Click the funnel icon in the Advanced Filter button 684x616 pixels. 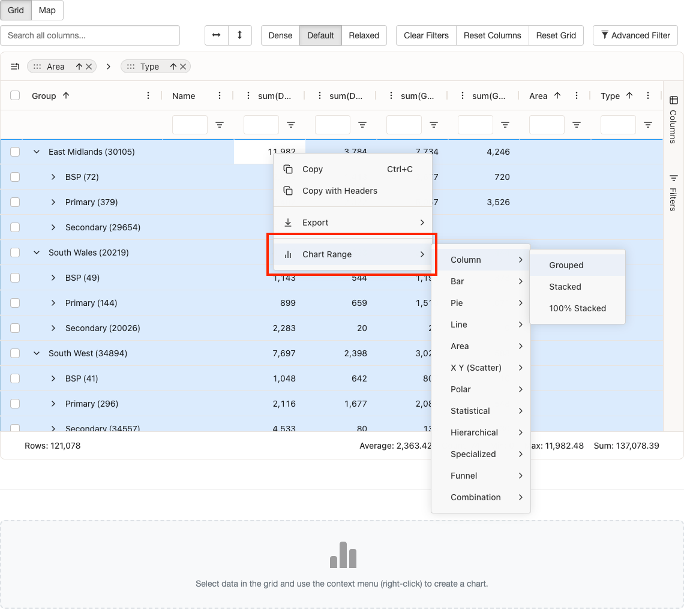pyautogui.click(x=605, y=35)
